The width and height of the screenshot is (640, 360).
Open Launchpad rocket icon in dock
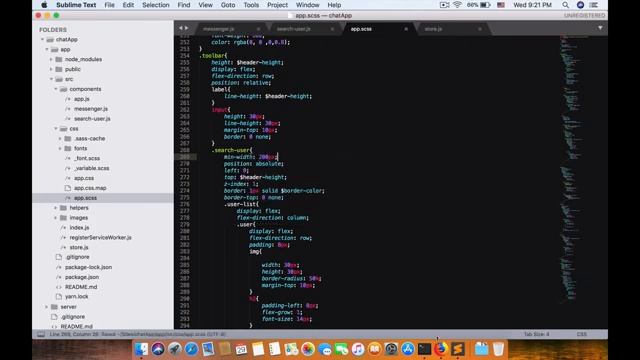pos(175,349)
